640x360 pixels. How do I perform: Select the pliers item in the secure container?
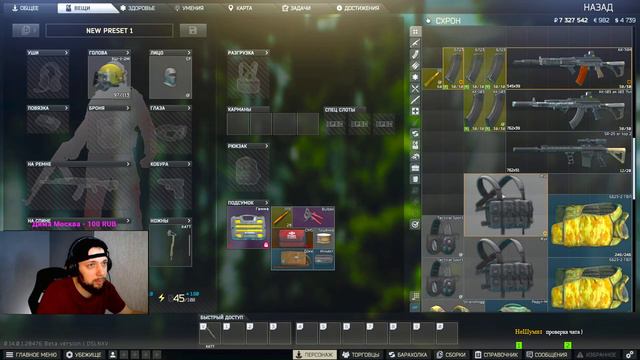(313, 217)
